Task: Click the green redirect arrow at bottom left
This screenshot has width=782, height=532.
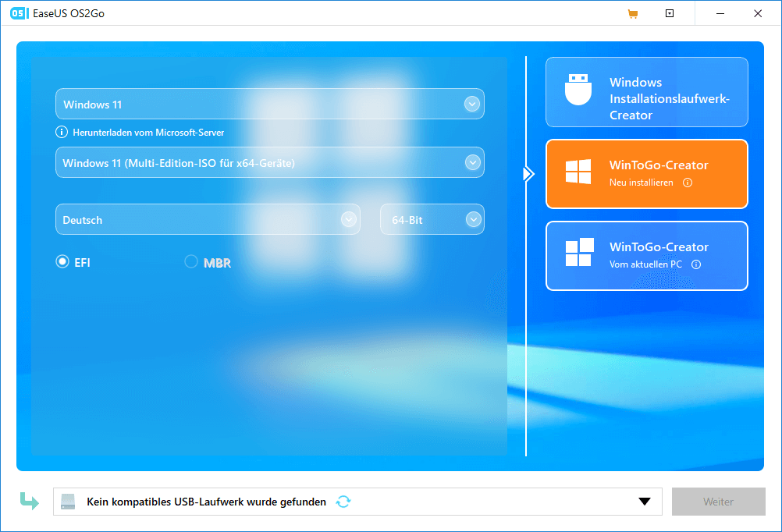Action: pyautogui.click(x=28, y=502)
